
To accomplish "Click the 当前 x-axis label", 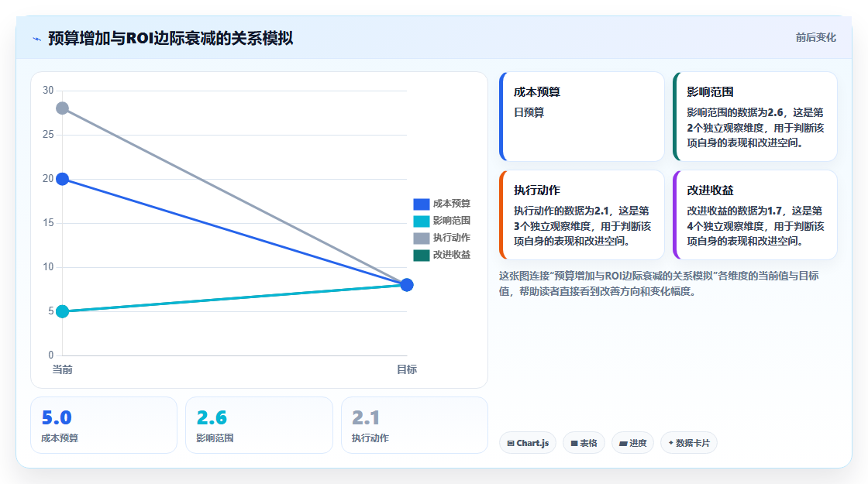I will coord(62,369).
